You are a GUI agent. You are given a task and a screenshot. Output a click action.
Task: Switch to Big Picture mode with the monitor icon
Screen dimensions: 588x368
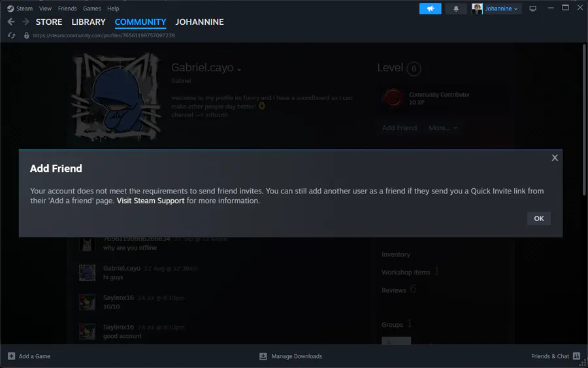coord(532,8)
